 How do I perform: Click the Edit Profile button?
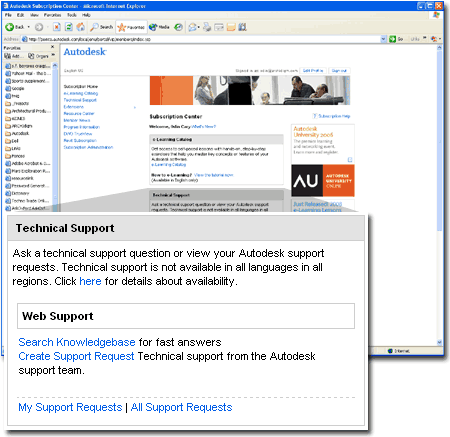click(313, 71)
